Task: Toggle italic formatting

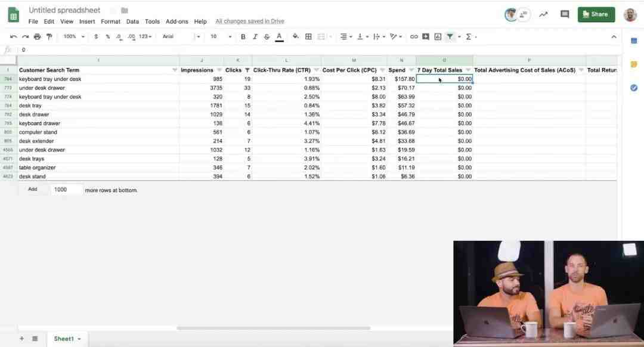Action: (x=255, y=36)
